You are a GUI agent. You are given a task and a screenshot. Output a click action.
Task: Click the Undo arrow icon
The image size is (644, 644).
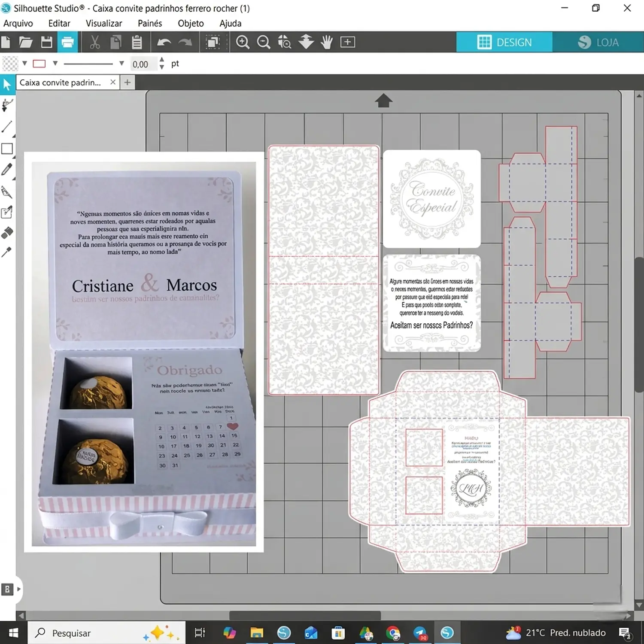[164, 42]
